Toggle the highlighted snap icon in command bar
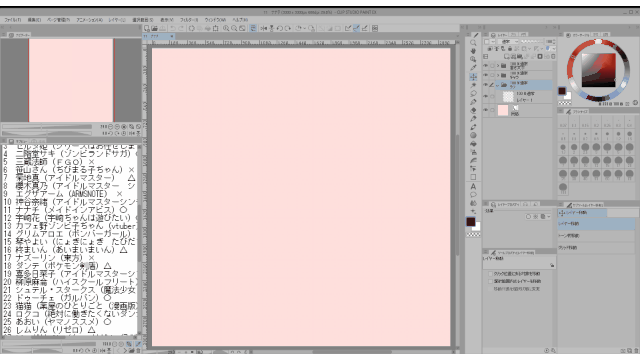Viewport: 640px width, 360px height. tap(356, 28)
